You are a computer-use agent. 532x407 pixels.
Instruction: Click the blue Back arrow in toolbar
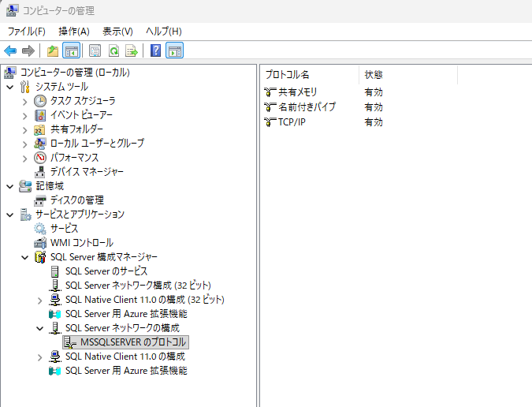pyautogui.click(x=10, y=51)
